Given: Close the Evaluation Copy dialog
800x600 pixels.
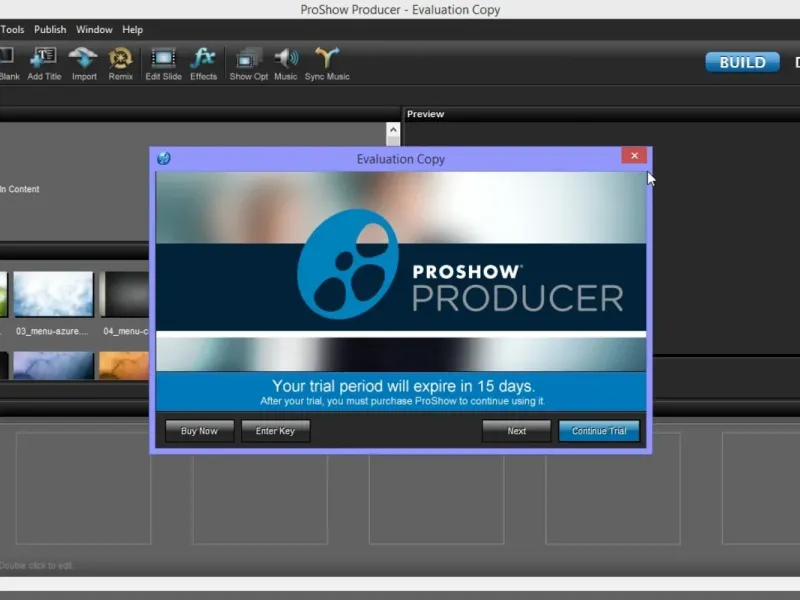Looking at the screenshot, I should pyautogui.click(x=634, y=156).
